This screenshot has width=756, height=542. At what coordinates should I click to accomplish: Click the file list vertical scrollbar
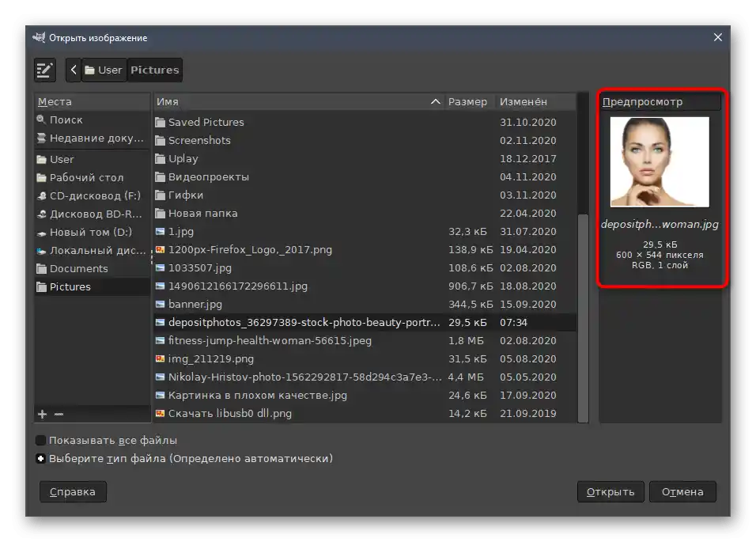click(x=583, y=318)
